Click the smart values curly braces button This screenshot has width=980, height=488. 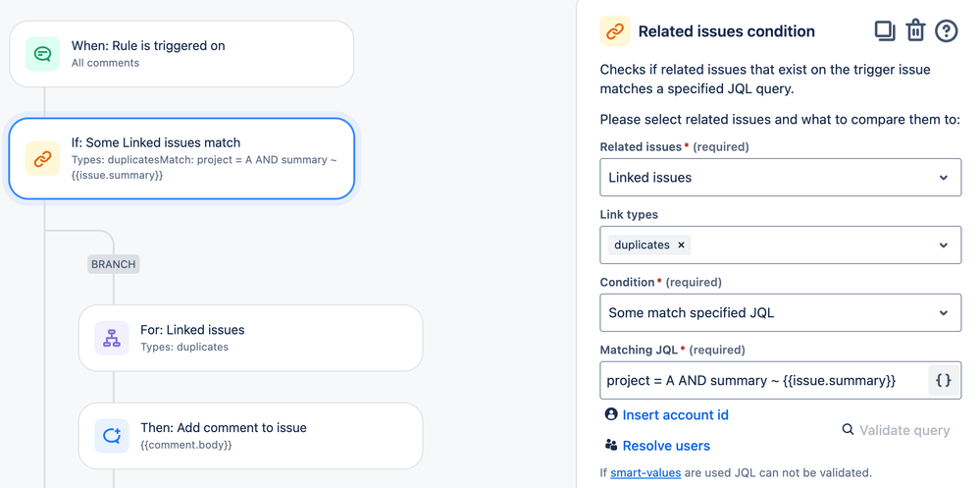click(x=943, y=380)
